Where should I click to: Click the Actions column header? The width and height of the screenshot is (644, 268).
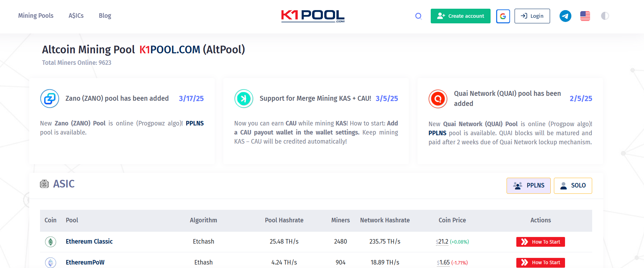541,220
